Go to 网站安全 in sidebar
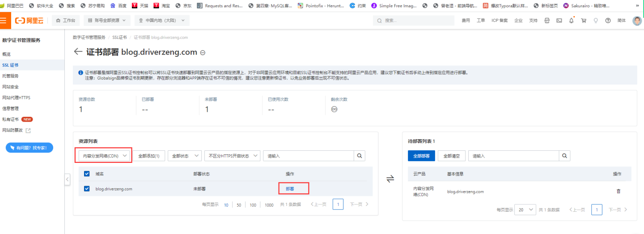The height and width of the screenshot is (234, 644). [x=10, y=87]
